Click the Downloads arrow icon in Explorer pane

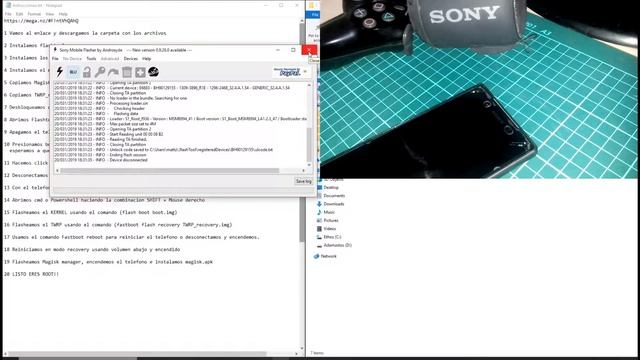pyautogui.click(x=319, y=204)
